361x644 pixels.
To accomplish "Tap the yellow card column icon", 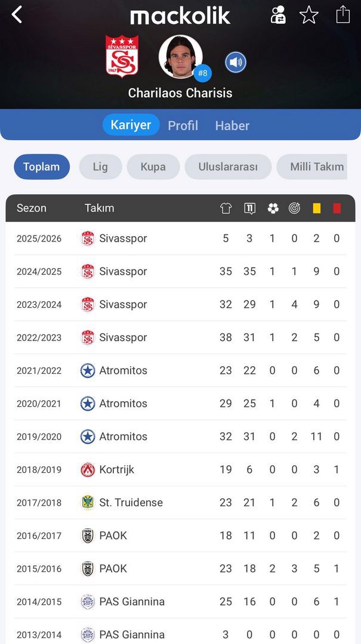I will (316, 208).
